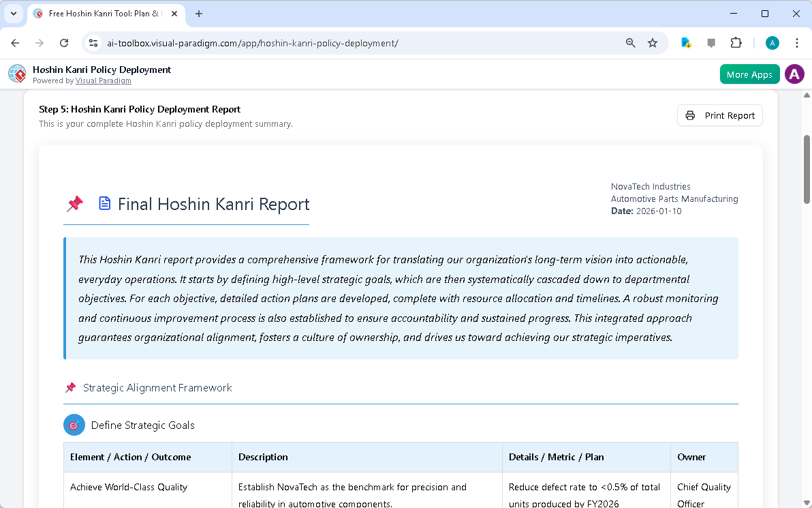Open Chrome's three-dot menu

pyautogui.click(x=797, y=42)
